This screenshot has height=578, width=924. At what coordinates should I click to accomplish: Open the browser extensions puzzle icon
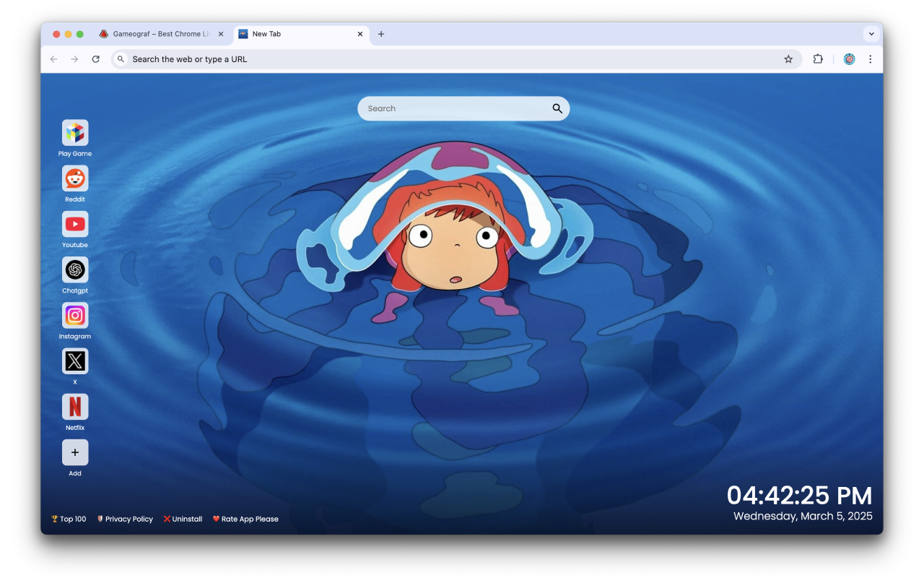click(818, 59)
